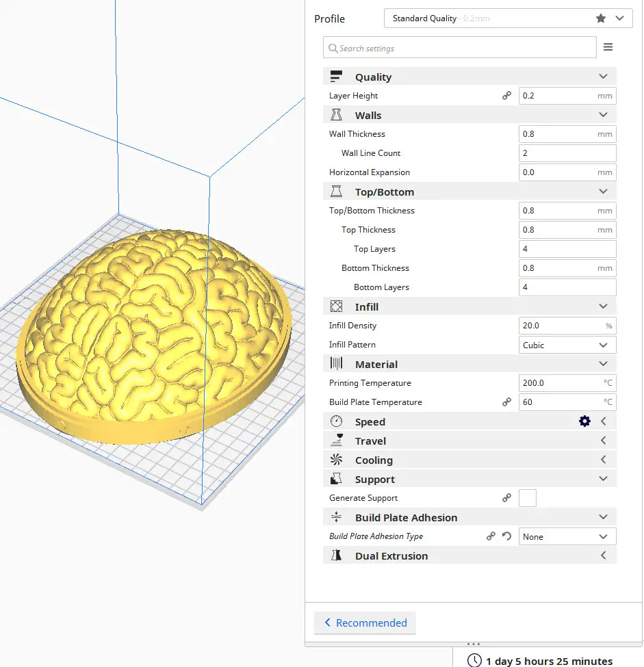Click the Infill Pattern label
This screenshot has width=644, height=667.
coord(352,345)
